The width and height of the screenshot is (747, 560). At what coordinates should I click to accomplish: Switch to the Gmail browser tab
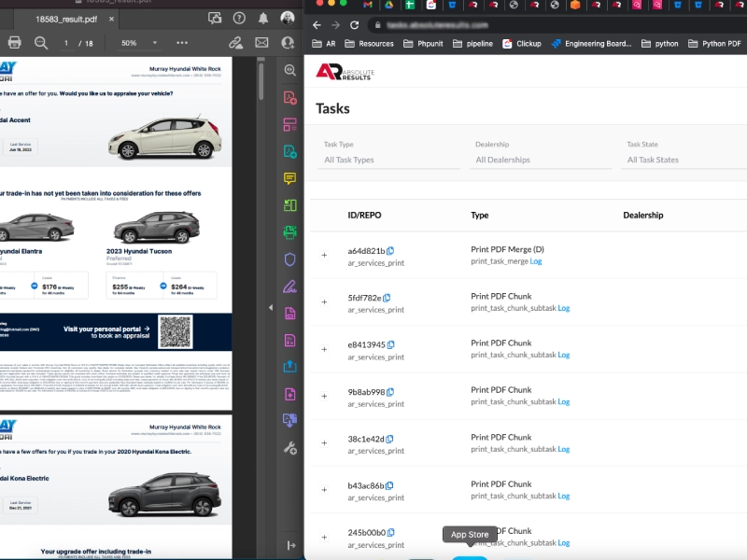tap(367, 5)
